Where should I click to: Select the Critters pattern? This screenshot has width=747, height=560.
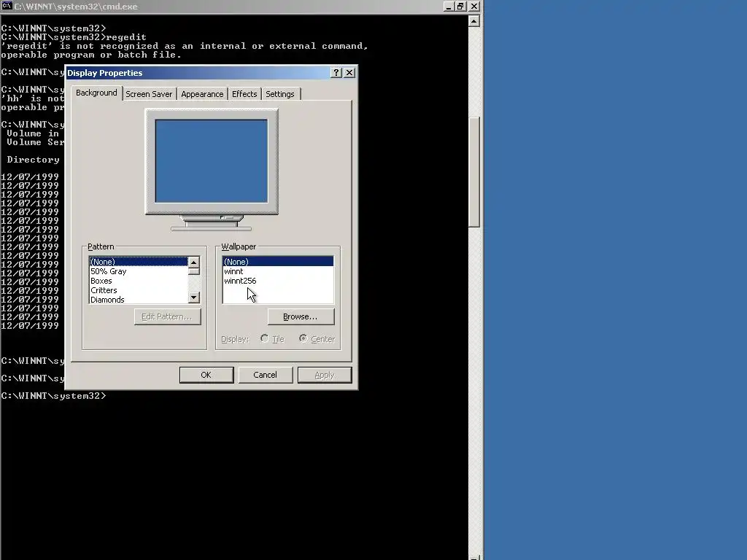click(x=139, y=290)
